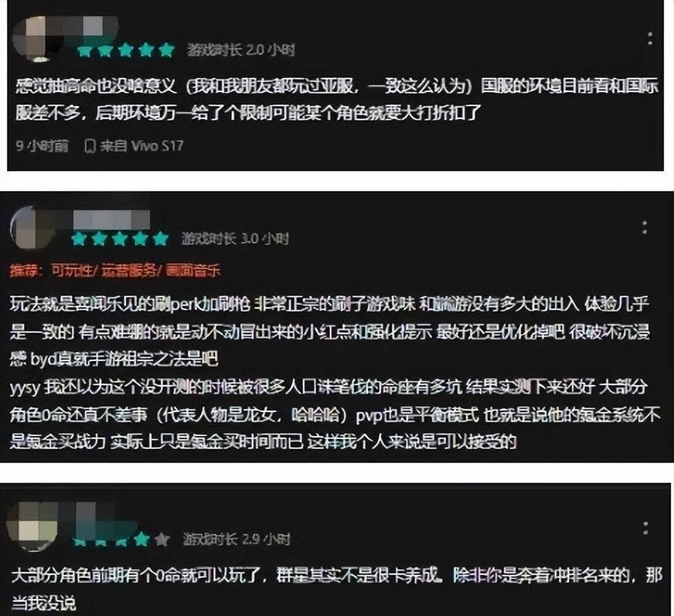Select the 运营服务 recommendation tag
This screenshot has height=616, width=674.
pyautogui.click(x=129, y=270)
